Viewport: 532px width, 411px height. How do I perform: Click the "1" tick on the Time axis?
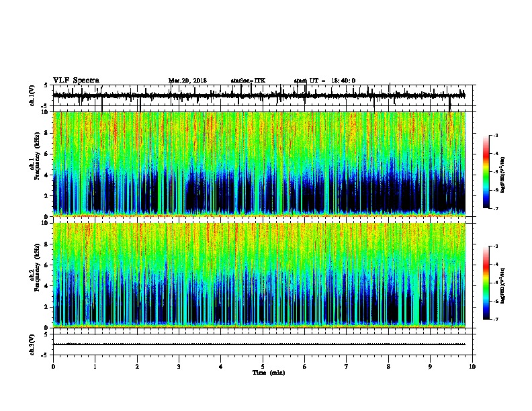coord(95,367)
